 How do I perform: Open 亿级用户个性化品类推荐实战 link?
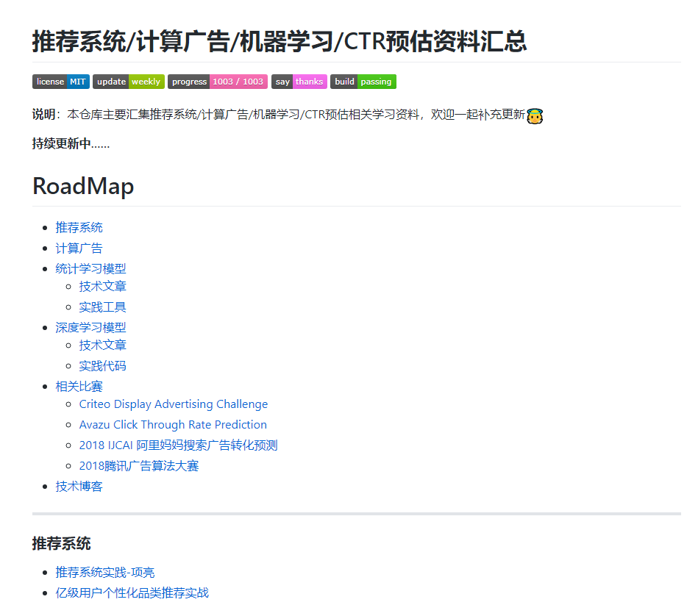tap(132, 592)
